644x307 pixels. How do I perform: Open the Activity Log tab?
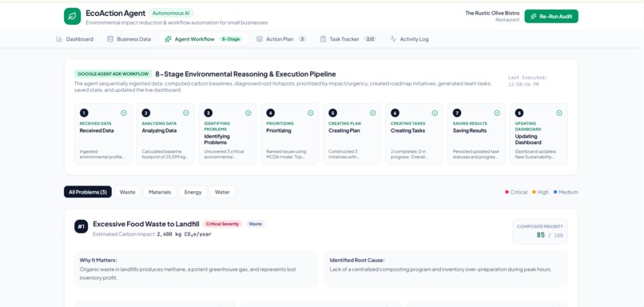coord(409,39)
